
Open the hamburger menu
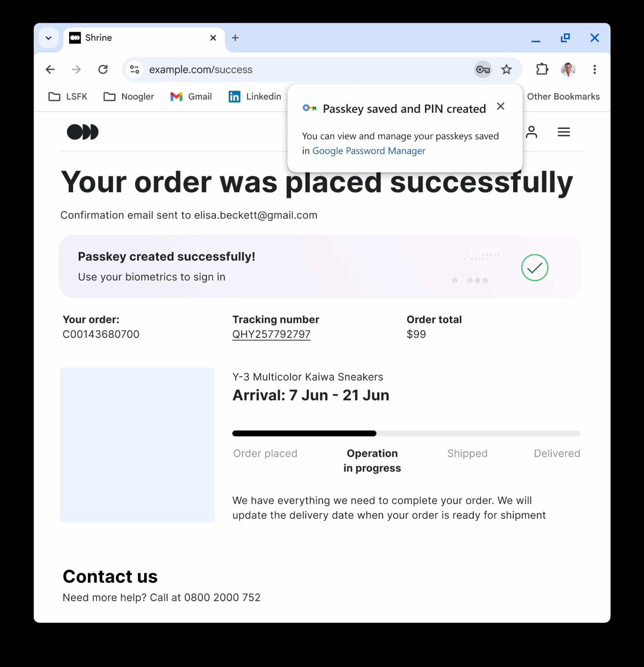click(564, 132)
